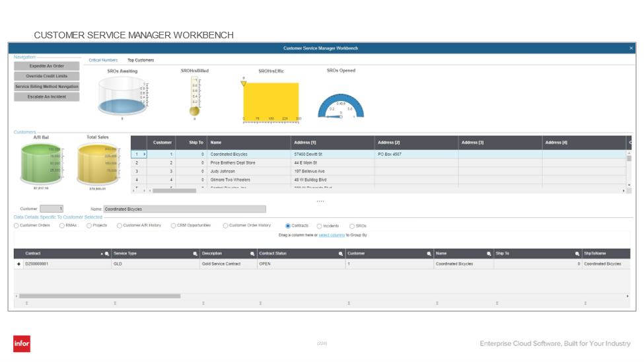Click the row selector arrow for customer row 1
644x362 pixels.
pos(144,154)
